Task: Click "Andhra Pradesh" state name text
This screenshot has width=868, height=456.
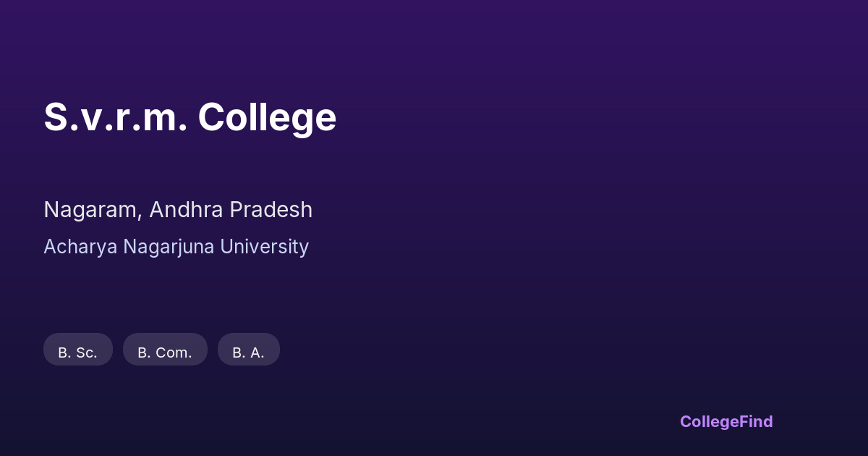Action: [x=231, y=210]
